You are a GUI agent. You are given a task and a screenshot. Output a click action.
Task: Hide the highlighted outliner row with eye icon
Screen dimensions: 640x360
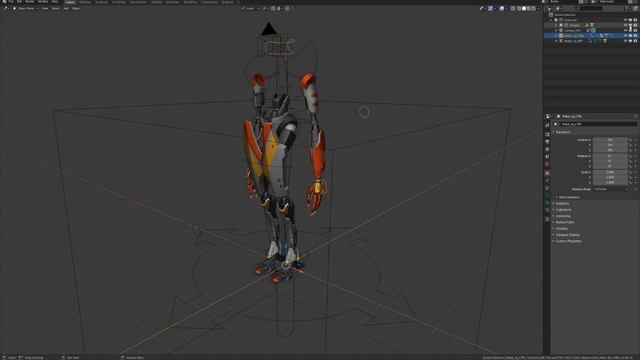[x=625, y=36]
